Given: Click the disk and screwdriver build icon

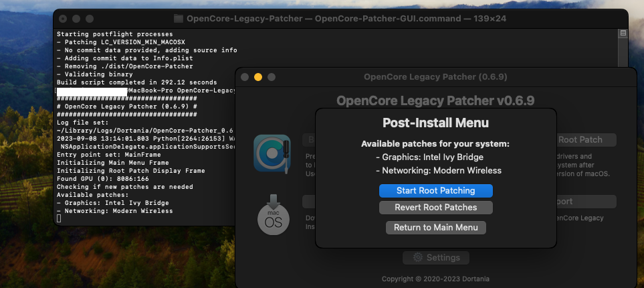Looking at the screenshot, I should coord(272,153).
